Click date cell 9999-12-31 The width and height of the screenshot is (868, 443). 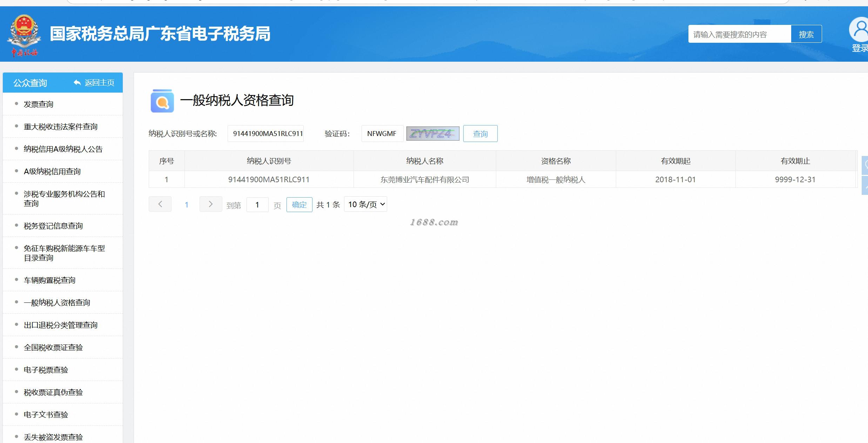pos(795,179)
